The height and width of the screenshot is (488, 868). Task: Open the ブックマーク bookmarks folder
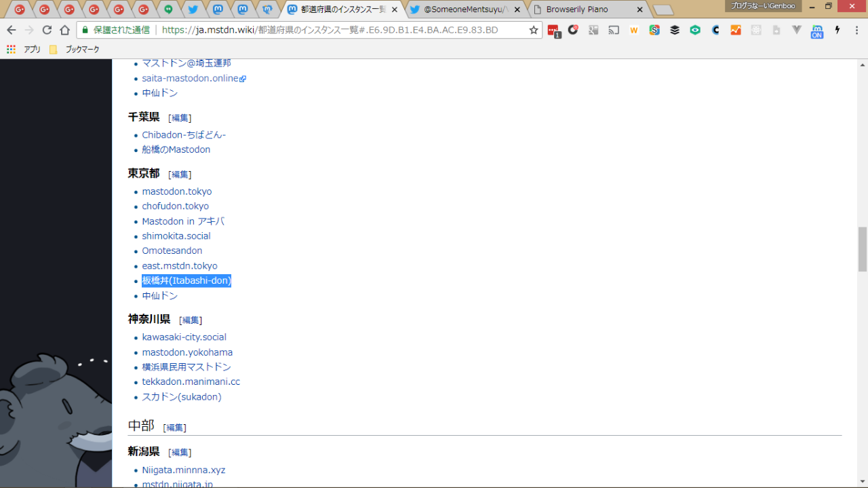pos(75,50)
